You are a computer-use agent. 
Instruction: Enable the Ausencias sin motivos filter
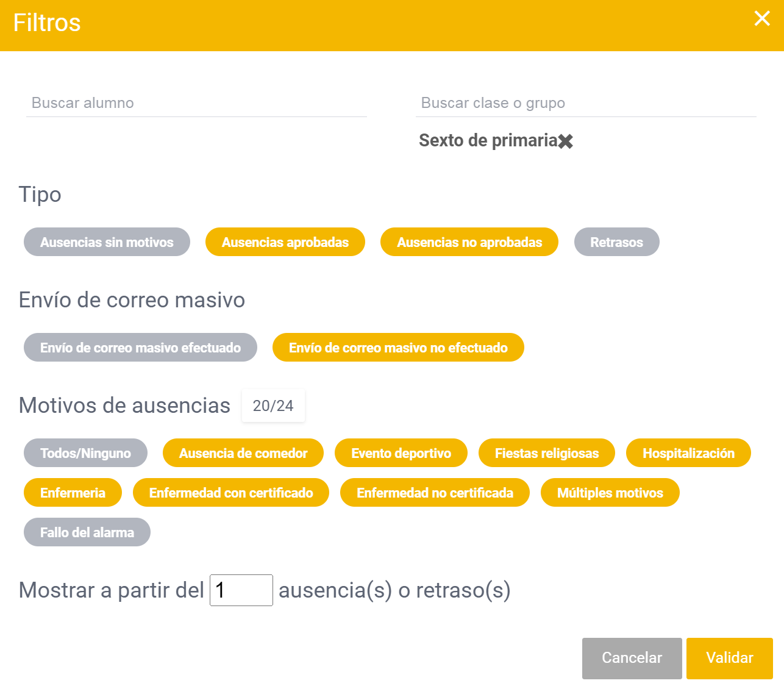click(x=107, y=241)
